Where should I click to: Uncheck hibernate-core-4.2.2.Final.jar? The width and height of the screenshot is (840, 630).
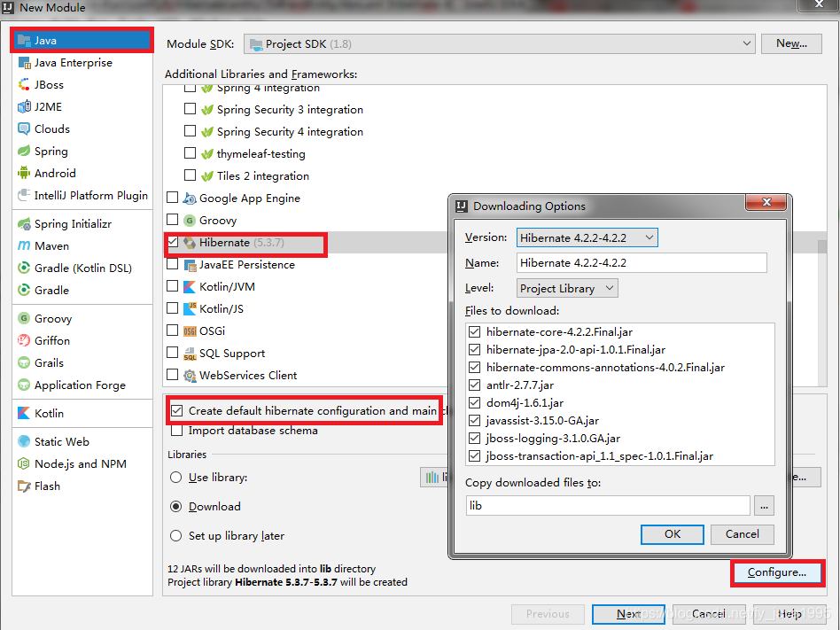(x=474, y=332)
